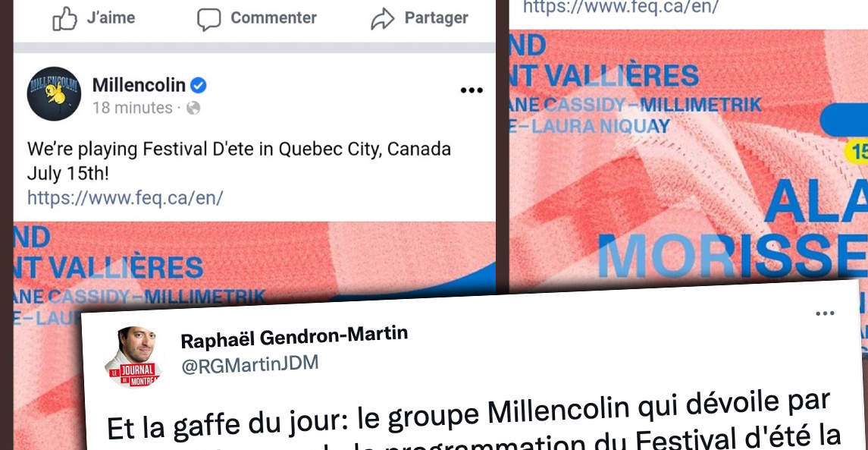
Task: Open the Millencolin page name link
Action: (139, 85)
